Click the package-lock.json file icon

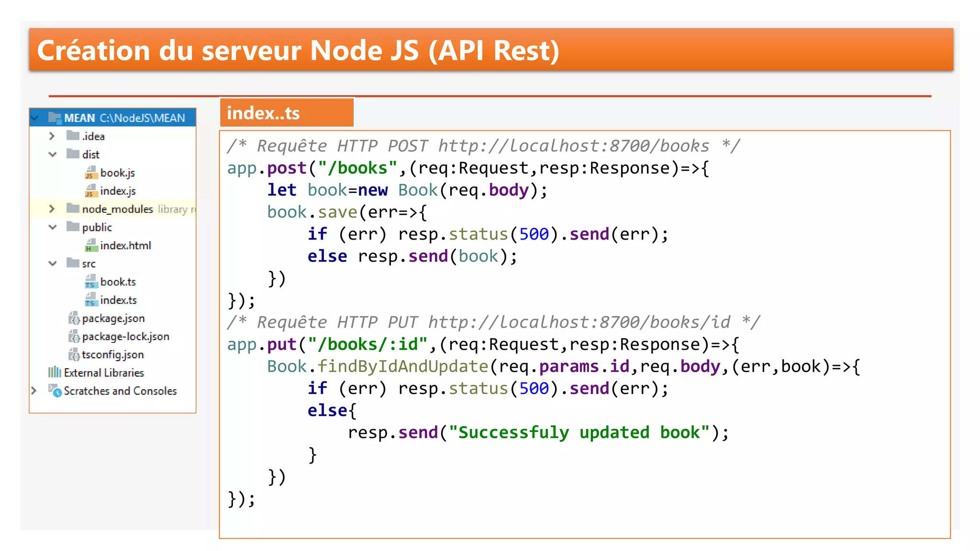74,336
